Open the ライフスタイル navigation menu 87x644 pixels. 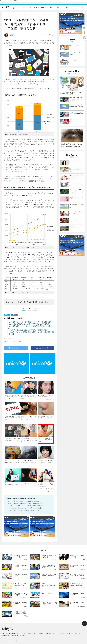coord(42,8)
